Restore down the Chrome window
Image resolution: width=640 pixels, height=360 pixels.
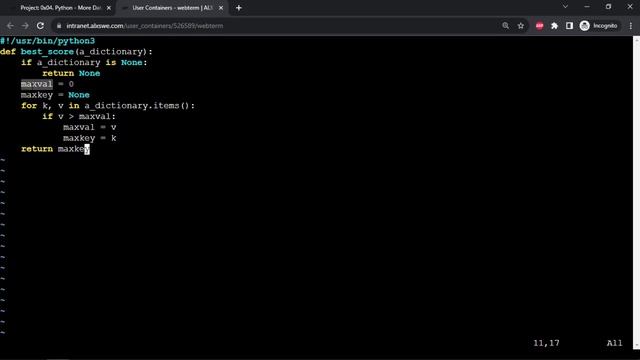point(609,7)
